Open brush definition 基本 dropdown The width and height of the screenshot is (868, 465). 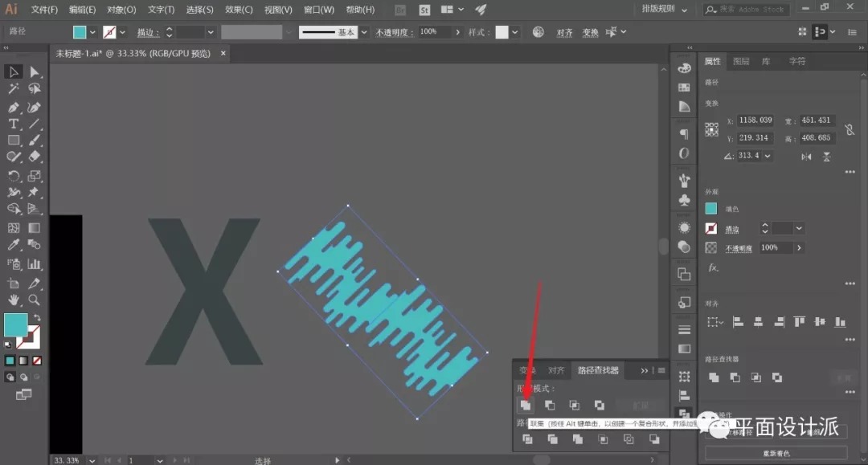tap(364, 32)
